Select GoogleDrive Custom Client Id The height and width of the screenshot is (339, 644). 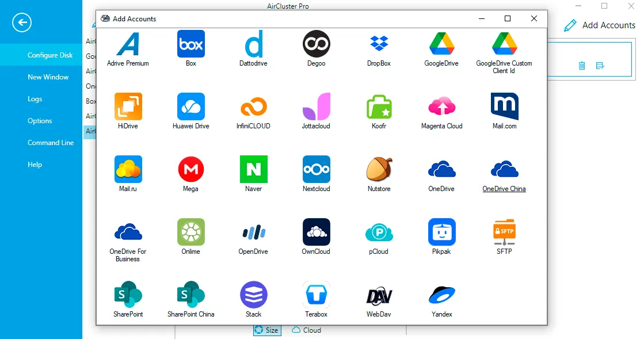(504, 44)
